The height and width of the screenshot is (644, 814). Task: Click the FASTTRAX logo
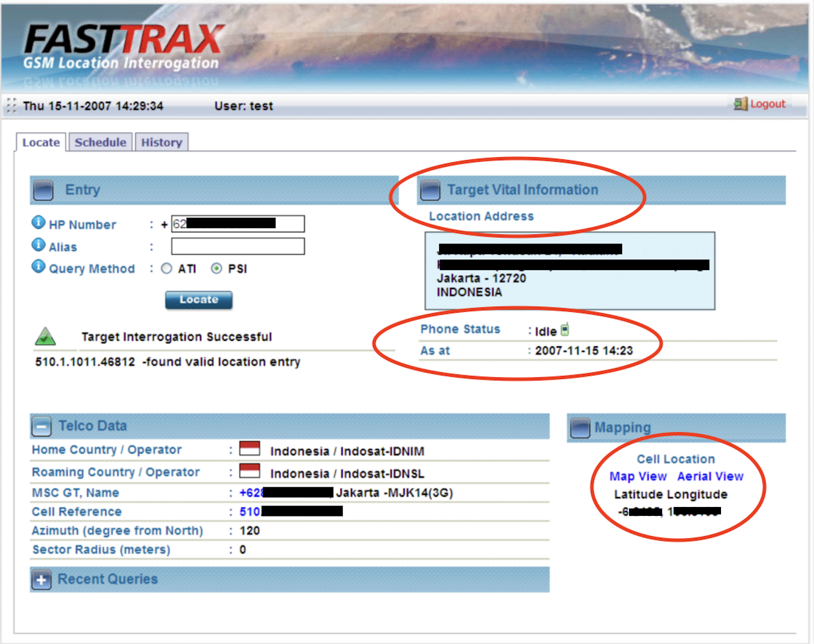(124, 46)
